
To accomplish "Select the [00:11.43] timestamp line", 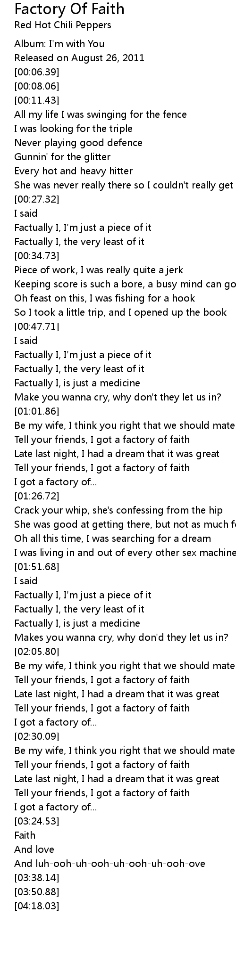I will pos(37,100).
